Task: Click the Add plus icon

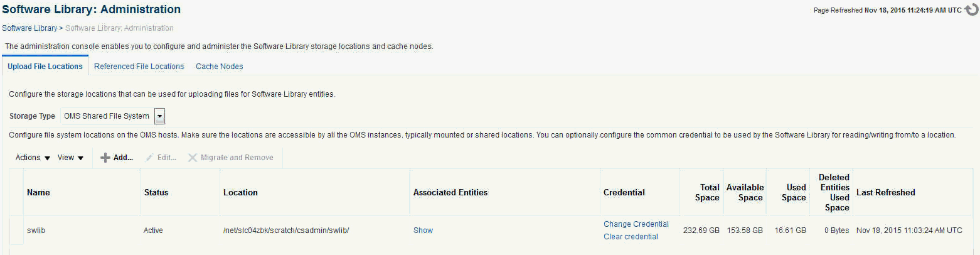Action: click(105, 158)
